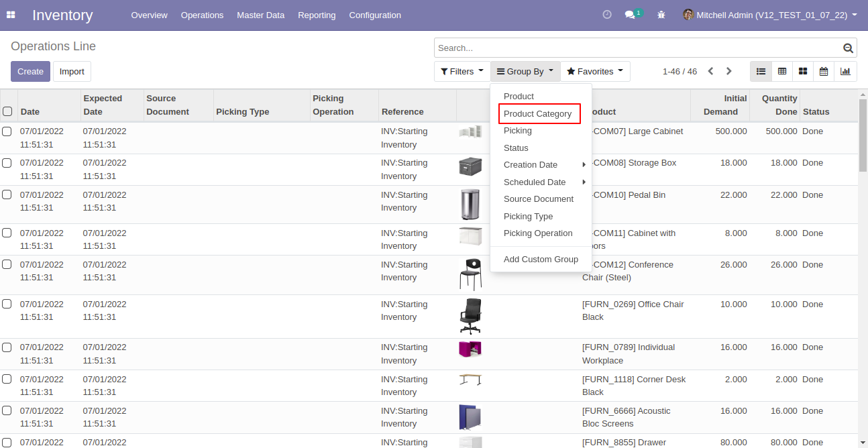868x448 pixels.
Task: Open the conversations chat icon
Action: tap(630, 15)
